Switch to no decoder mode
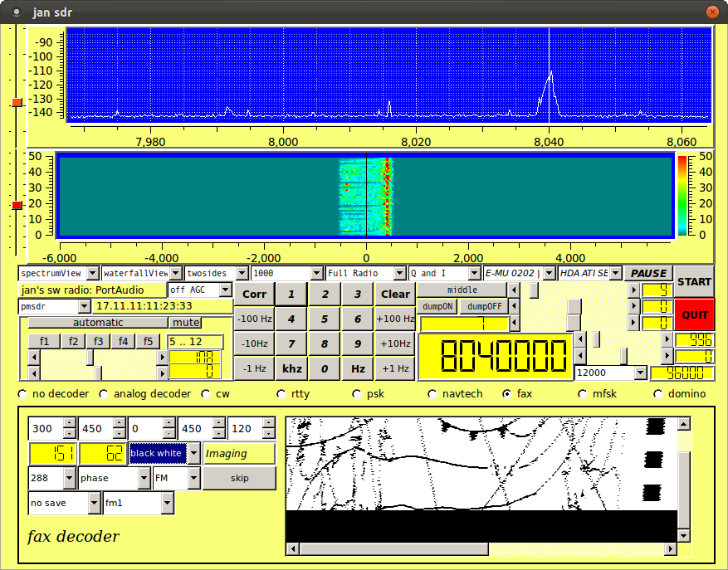728x570 pixels. [x=23, y=394]
